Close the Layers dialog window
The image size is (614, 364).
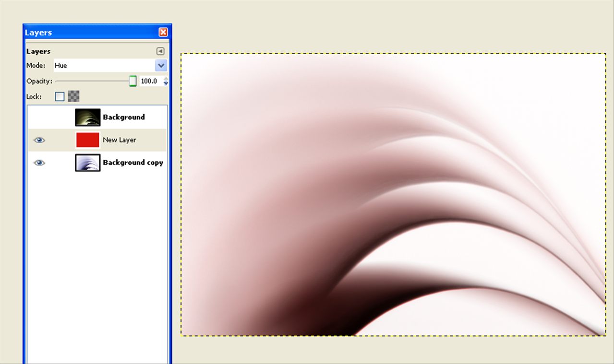pyautogui.click(x=163, y=32)
